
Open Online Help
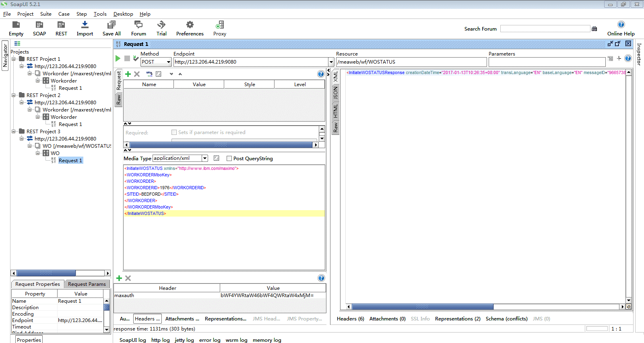621,29
